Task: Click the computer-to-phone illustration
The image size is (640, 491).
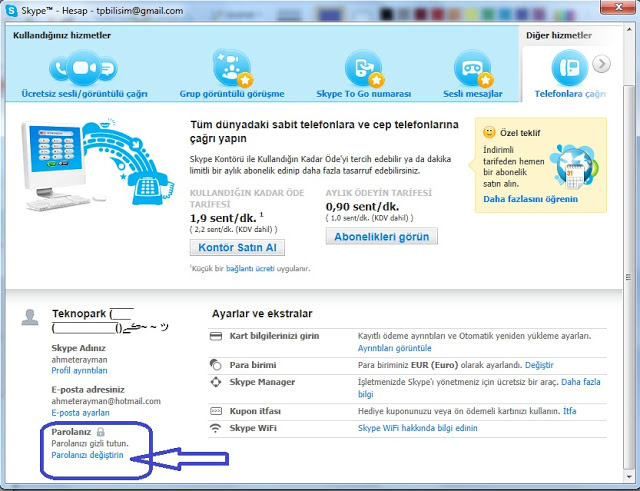Action: [x=98, y=165]
